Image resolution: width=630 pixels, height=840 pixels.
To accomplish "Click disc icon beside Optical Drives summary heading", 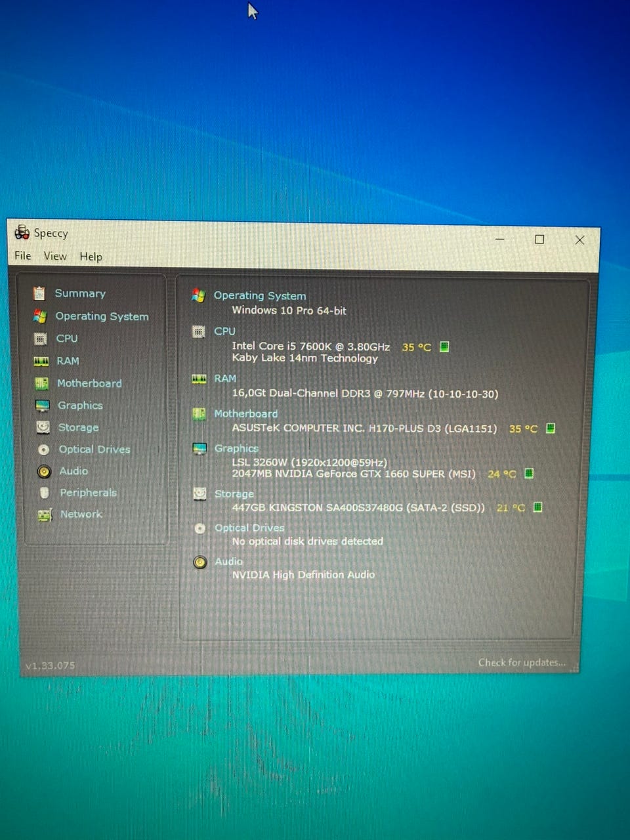I will (x=200, y=528).
